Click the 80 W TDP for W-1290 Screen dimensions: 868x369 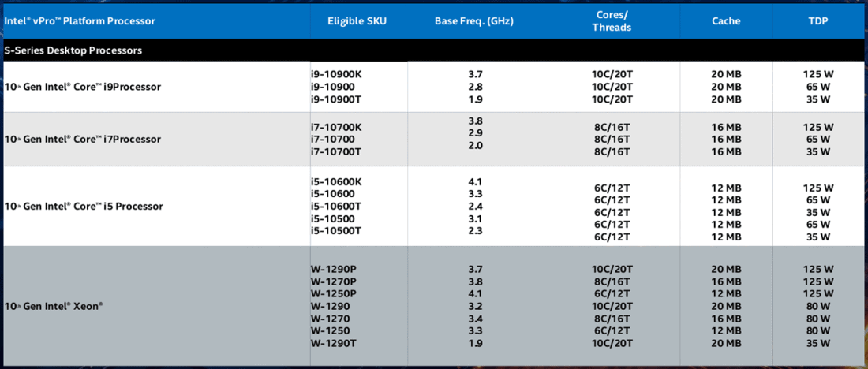(x=819, y=306)
